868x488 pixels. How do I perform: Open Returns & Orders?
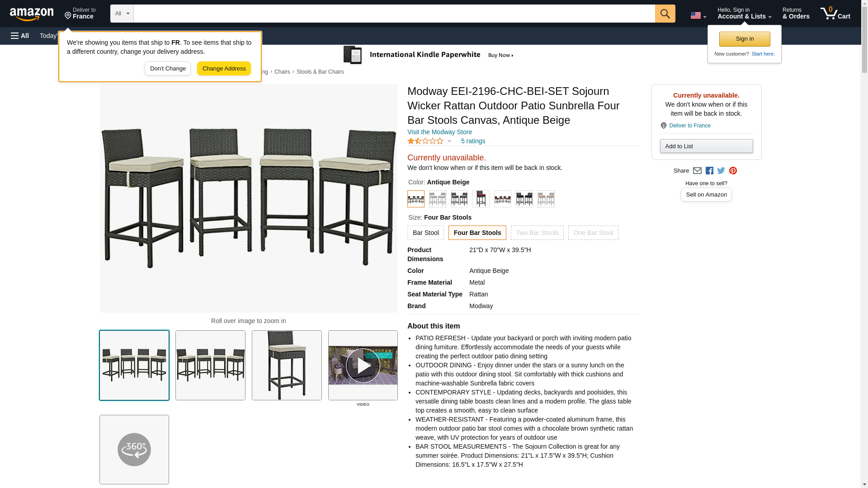[x=796, y=14]
